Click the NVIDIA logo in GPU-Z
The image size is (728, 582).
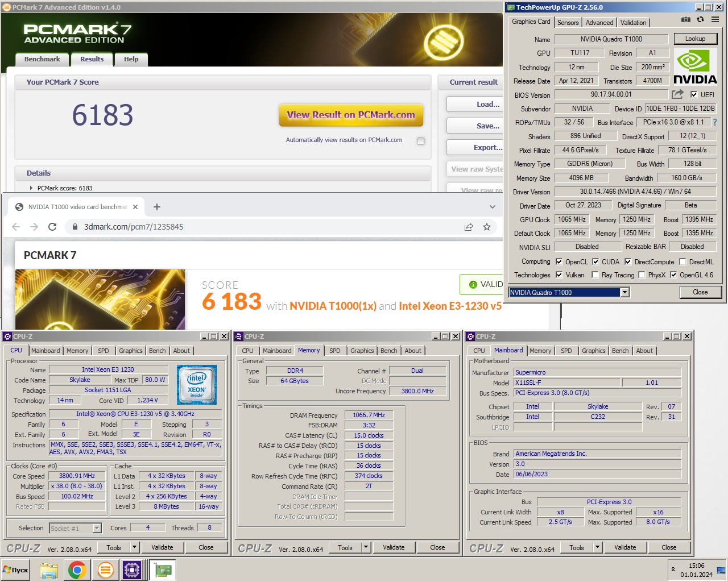point(695,67)
